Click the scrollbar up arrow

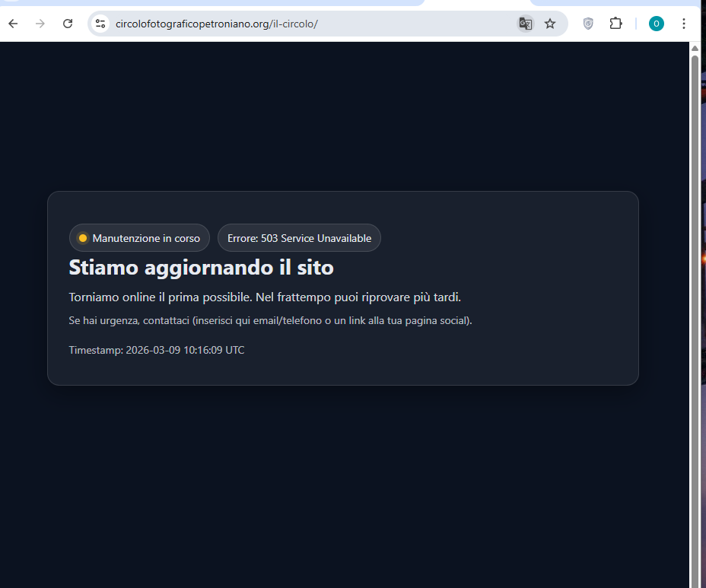695,48
